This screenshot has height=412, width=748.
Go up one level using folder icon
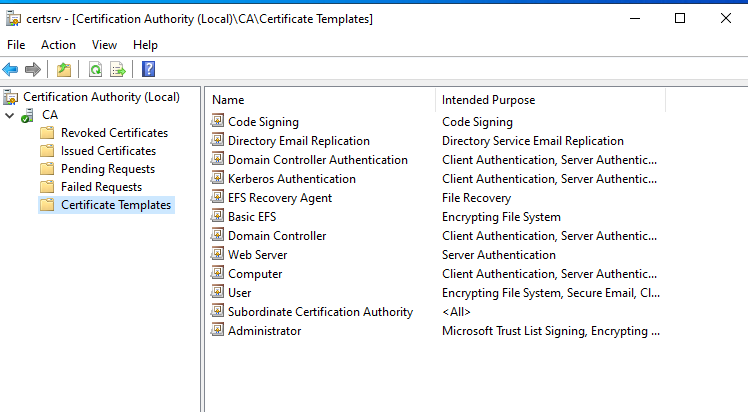coord(64,69)
